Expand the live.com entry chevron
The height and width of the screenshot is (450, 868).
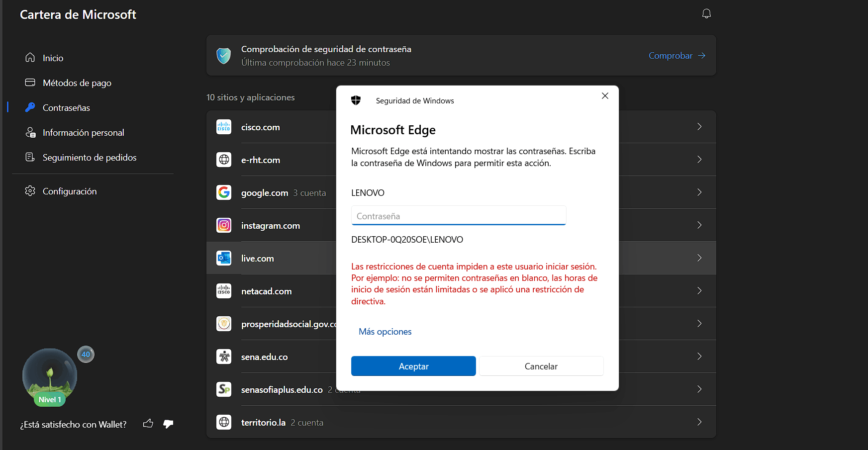699,258
